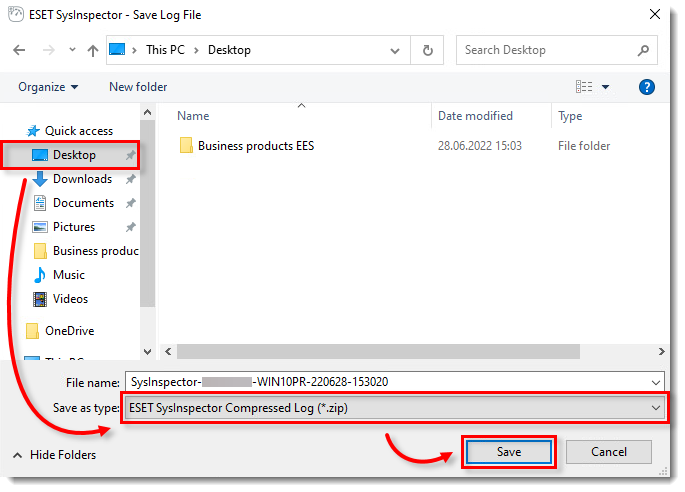This screenshot has width=685, height=492.
Task: Select Desktop in the address path
Action: coord(229,50)
